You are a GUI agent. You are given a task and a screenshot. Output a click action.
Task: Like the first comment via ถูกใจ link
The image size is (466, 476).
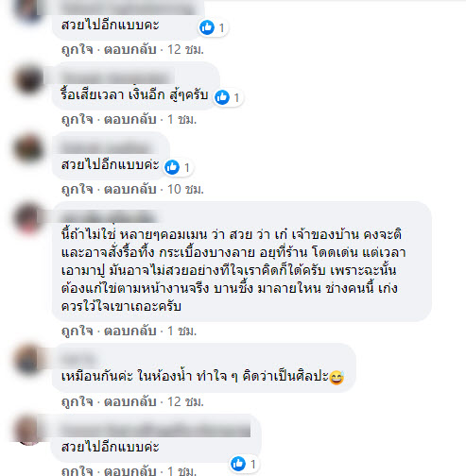(78, 49)
